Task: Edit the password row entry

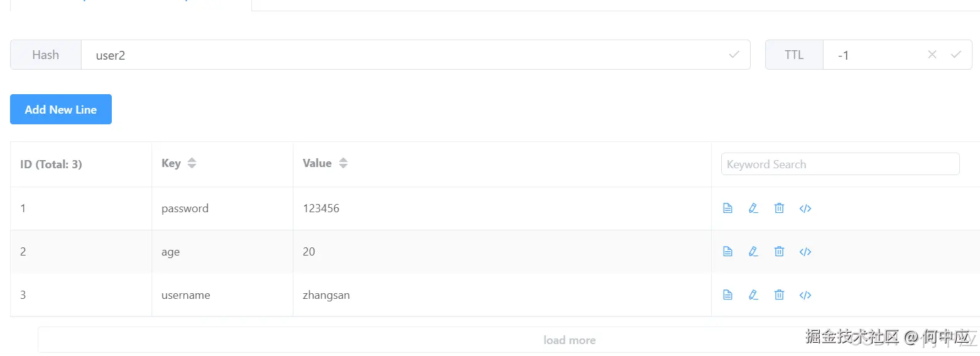Action: [753, 208]
